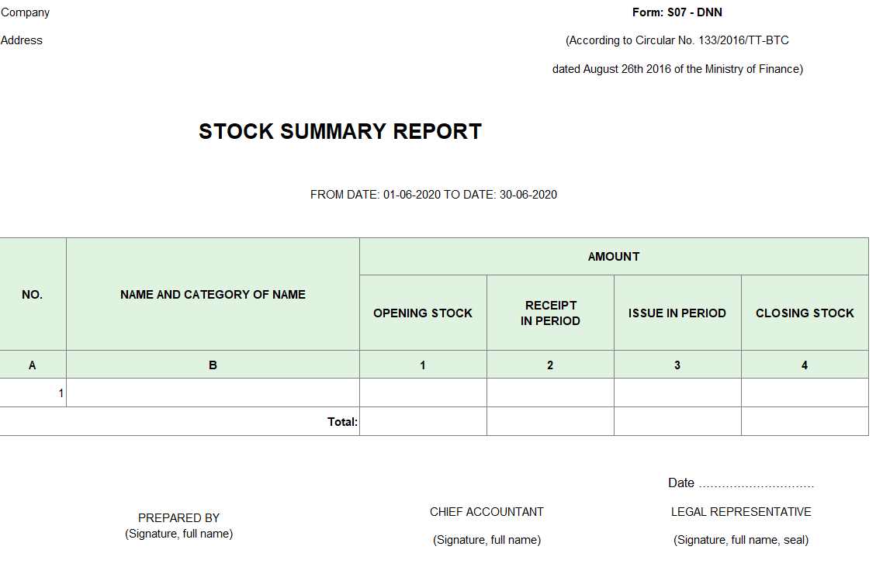
Task: Select the CLOSING STOCK column header
Action: pyautogui.click(x=805, y=313)
